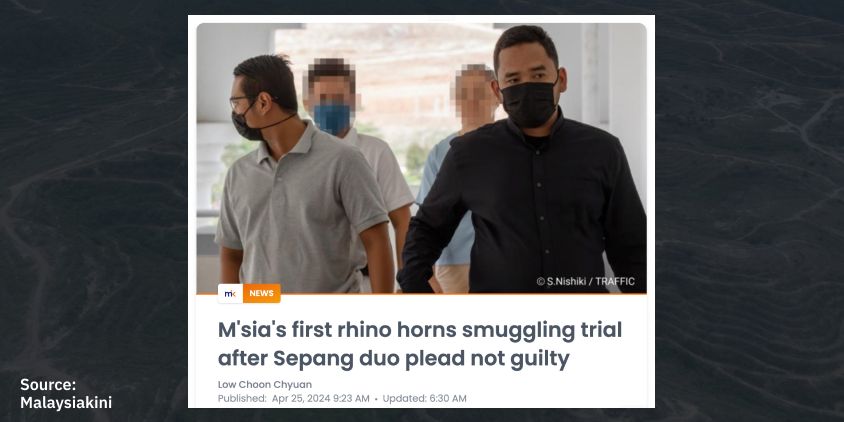Click the orange line beneath the photo
This screenshot has height=422, width=844.
(421, 294)
